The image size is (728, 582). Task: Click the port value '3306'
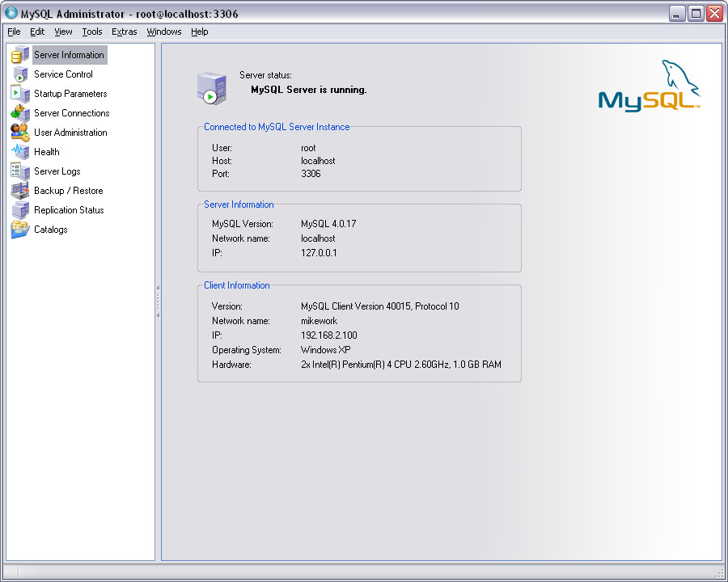(311, 174)
